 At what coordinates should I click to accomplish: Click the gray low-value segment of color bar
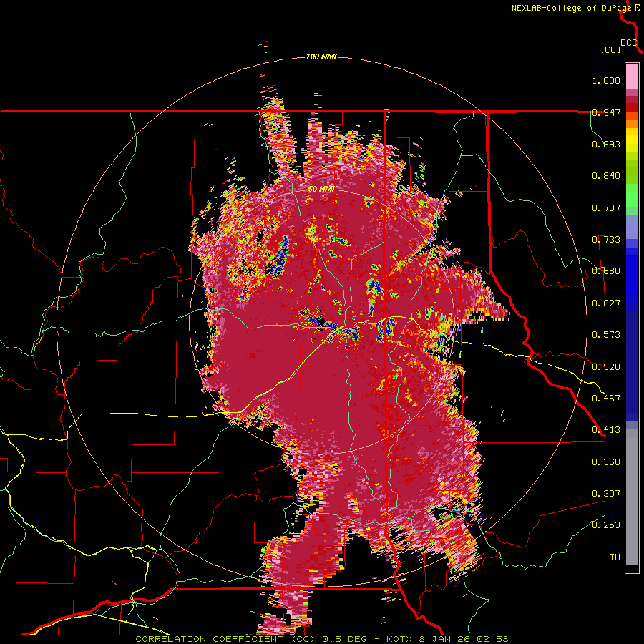pyautogui.click(x=632, y=497)
